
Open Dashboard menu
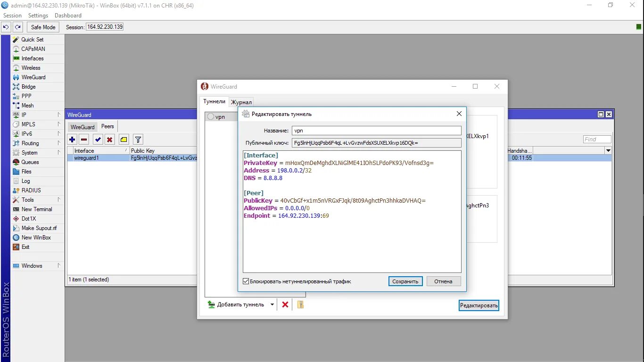tap(68, 16)
